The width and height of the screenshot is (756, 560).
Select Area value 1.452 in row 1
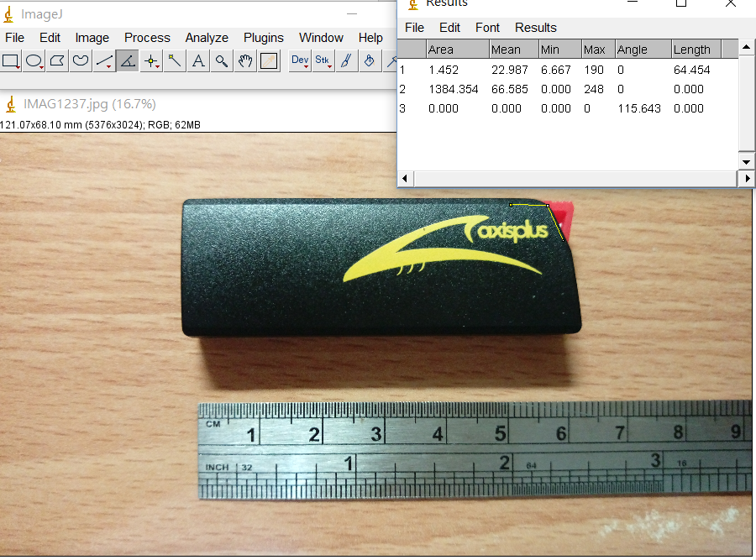click(444, 70)
